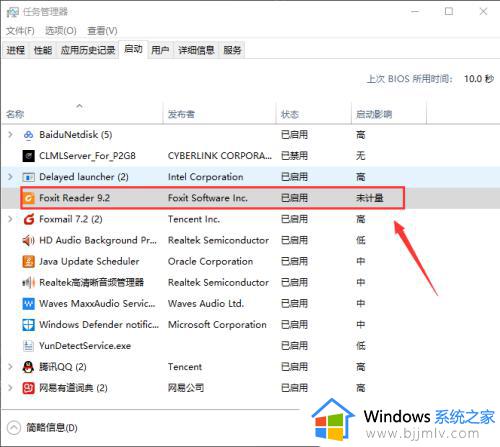Click the BaiduNetdisk cloud icon

28,135
